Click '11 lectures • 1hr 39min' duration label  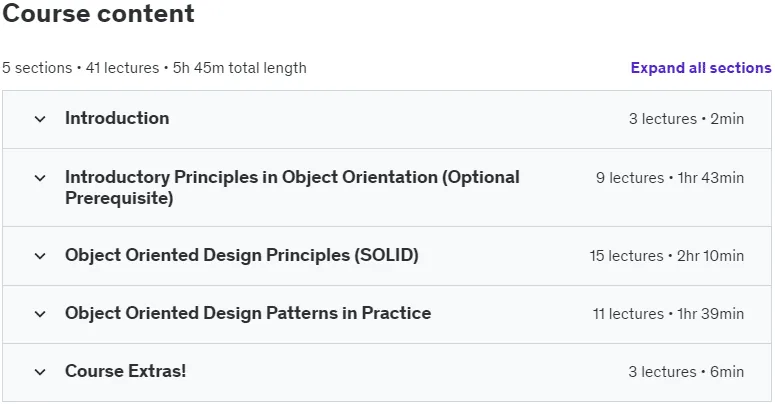pyautogui.click(x=668, y=314)
